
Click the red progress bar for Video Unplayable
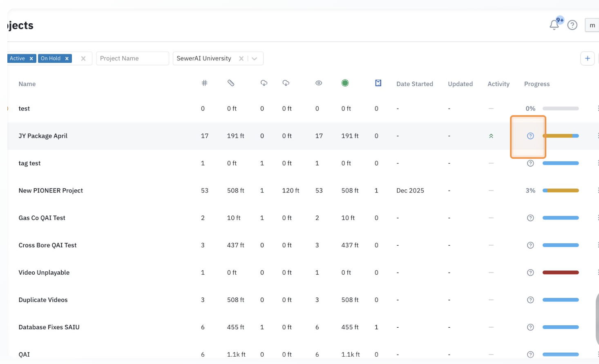pyautogui.click(x=560, y=273)
